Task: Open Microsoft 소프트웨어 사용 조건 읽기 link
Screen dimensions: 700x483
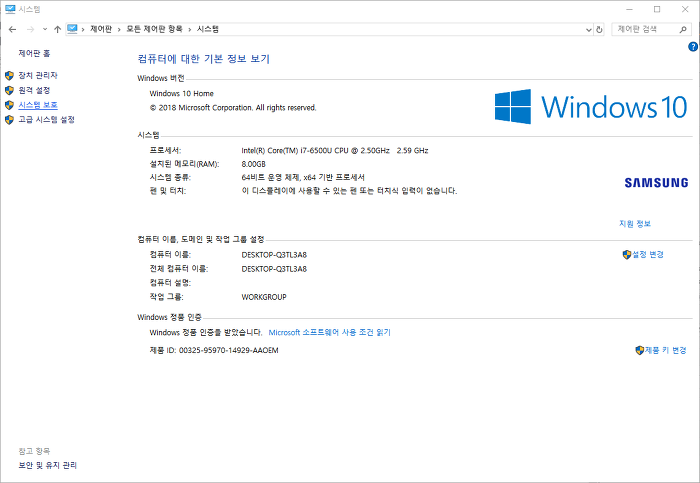Action: click(329, 333)
